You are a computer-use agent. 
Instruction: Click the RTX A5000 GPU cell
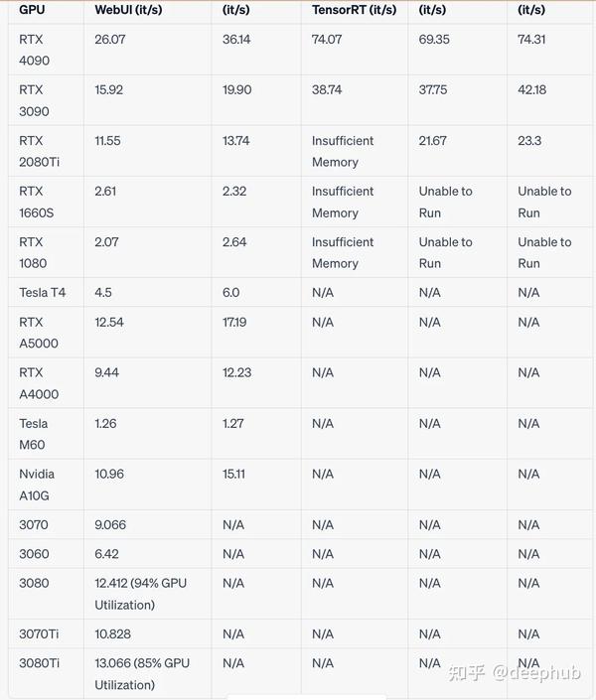(39, 333)
